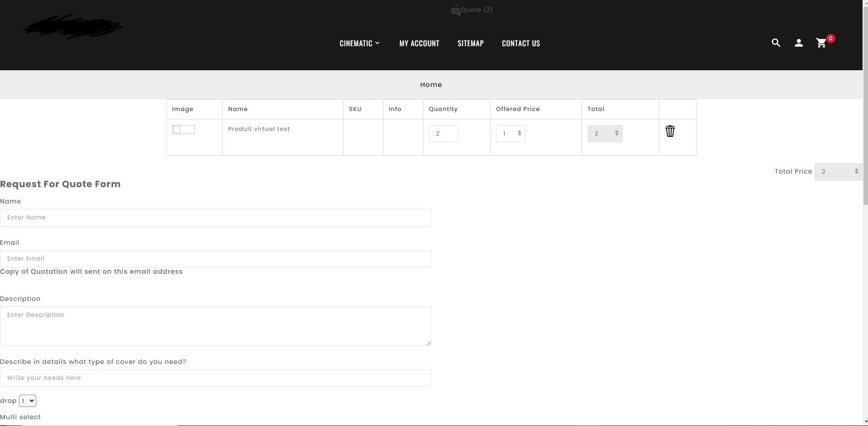The image size is (868, 426).
Task: Open the search magnifier icon
Action: click(x=776, y=43)
